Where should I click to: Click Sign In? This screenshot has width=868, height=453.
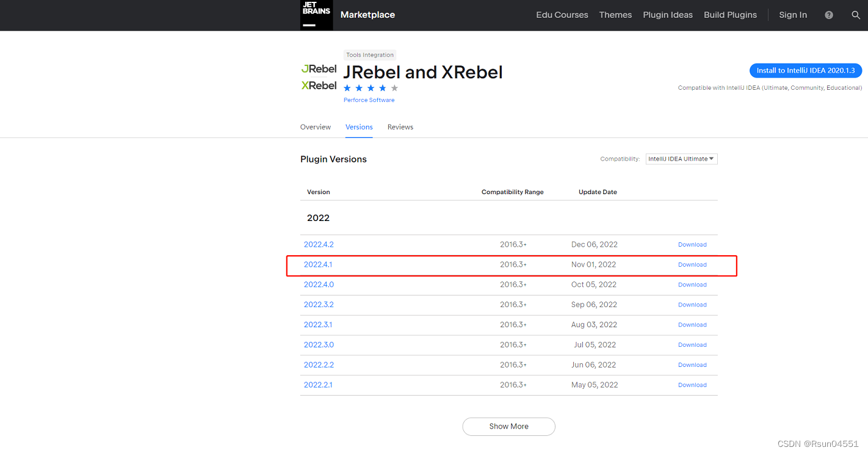coord(793,15)
